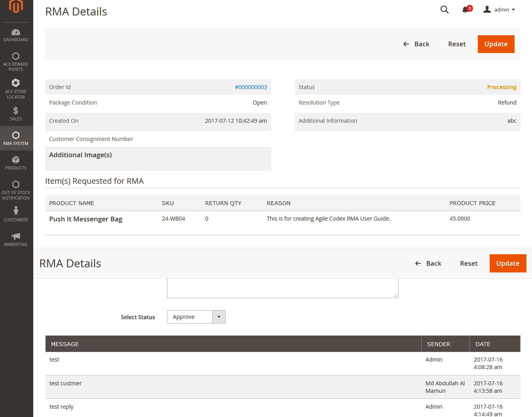Click the top orange Update button

tap(496, 44)
